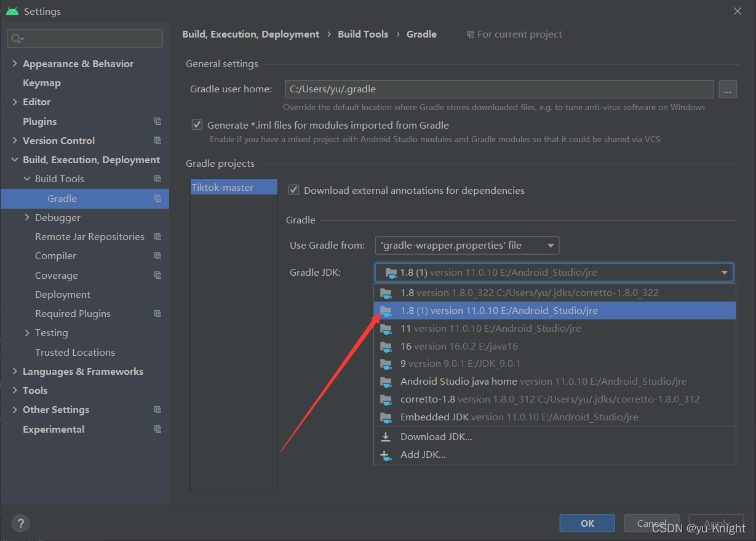Screen dimensions: 756x541
Task: Open Deployment settings page
Action: point(63,294)
